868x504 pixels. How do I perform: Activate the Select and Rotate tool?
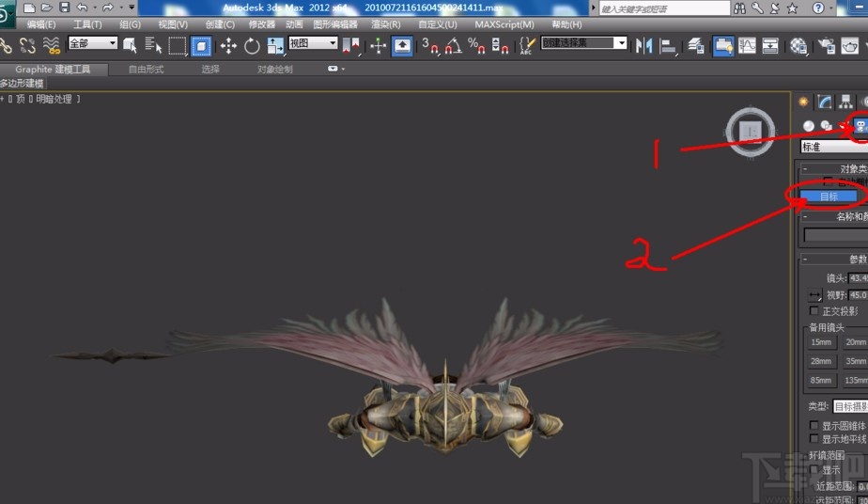pos(252,46)
